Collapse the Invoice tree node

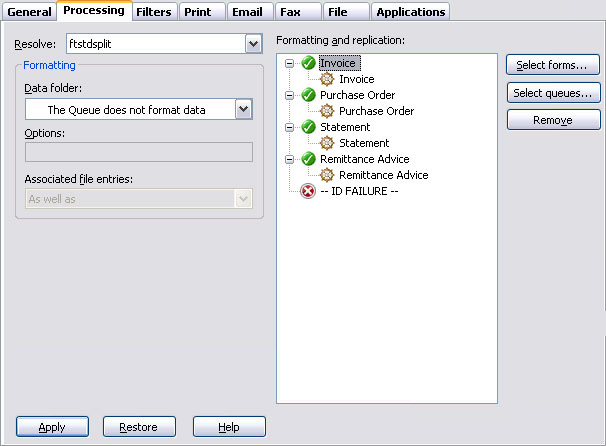(x=290, y=63)
